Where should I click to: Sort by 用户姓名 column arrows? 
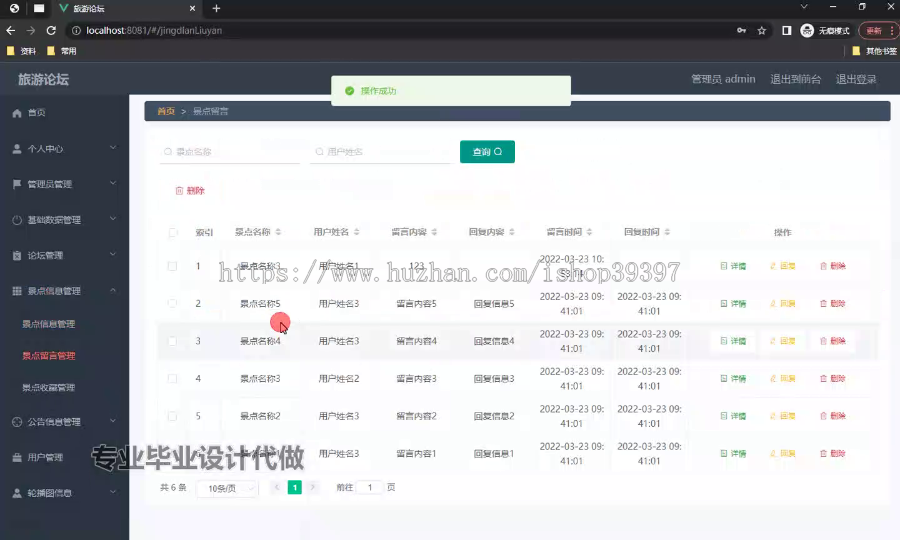pos(356,232)
